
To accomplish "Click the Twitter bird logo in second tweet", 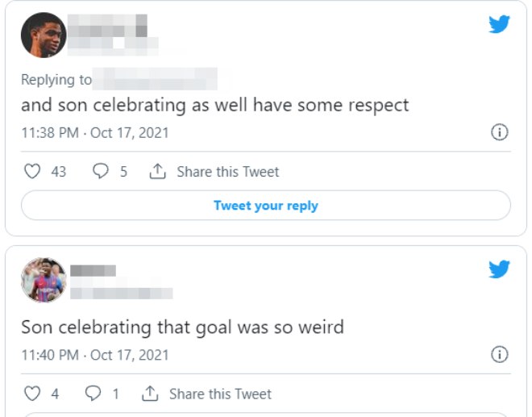I will coord(500,269).
